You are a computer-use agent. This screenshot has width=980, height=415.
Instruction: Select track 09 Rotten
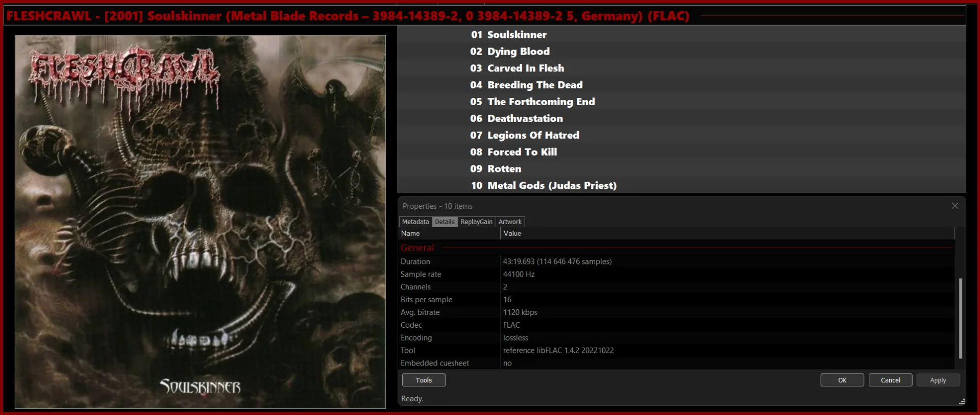681,168
